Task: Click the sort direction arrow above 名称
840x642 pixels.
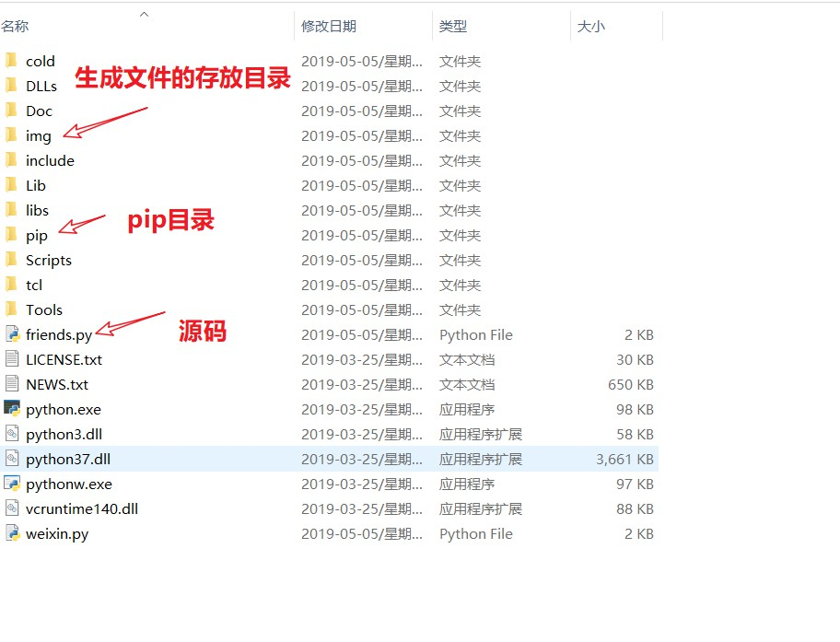Action: (144, 15)
